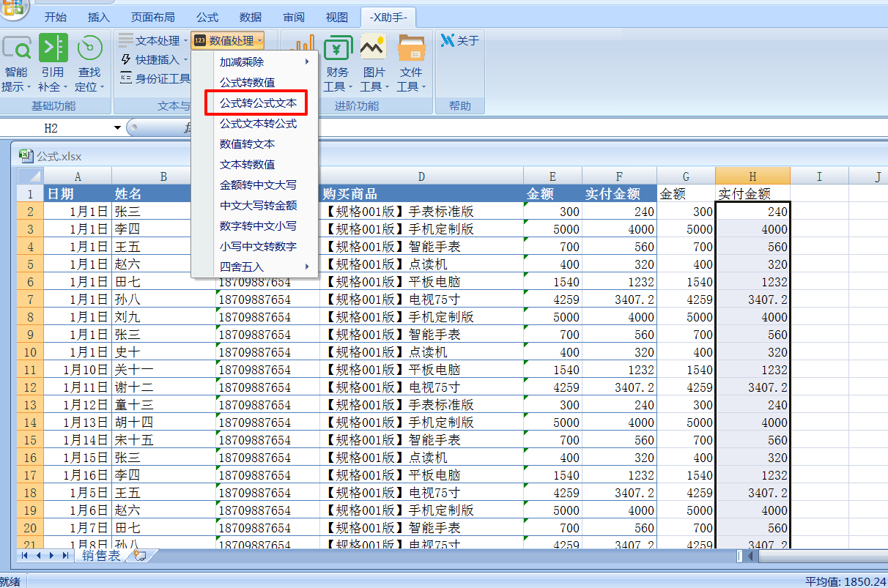Open the 页面布局 ribbon tab
This screenshot has width=888, height=588.
pos(152,18)
